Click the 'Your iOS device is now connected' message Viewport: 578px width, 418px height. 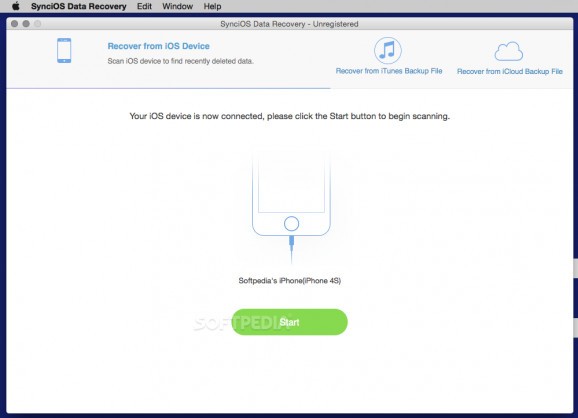pos(289,116)
